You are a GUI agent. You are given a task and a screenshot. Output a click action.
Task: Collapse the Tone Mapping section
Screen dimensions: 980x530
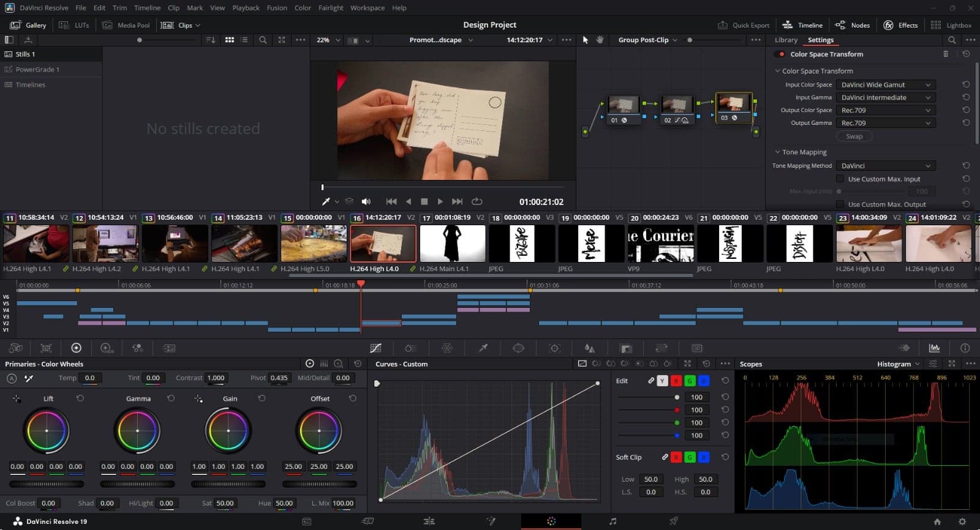click(x=777, y=152)
